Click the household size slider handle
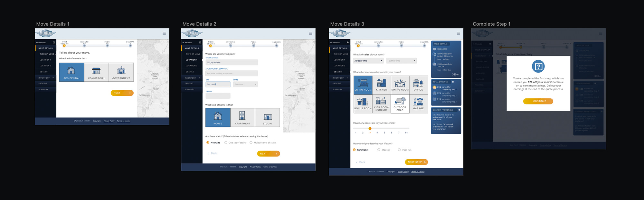This screenshot has width=644, height=200. point(370,128)
